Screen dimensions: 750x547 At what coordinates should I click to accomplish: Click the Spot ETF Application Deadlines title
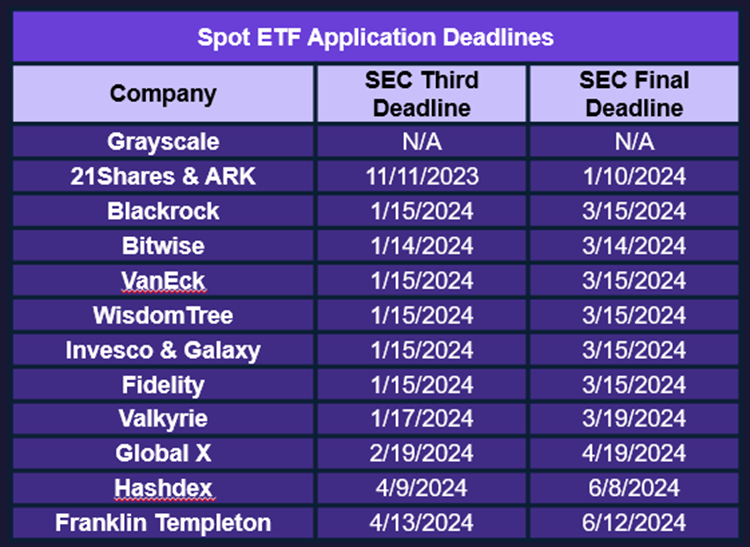(375, 37)
